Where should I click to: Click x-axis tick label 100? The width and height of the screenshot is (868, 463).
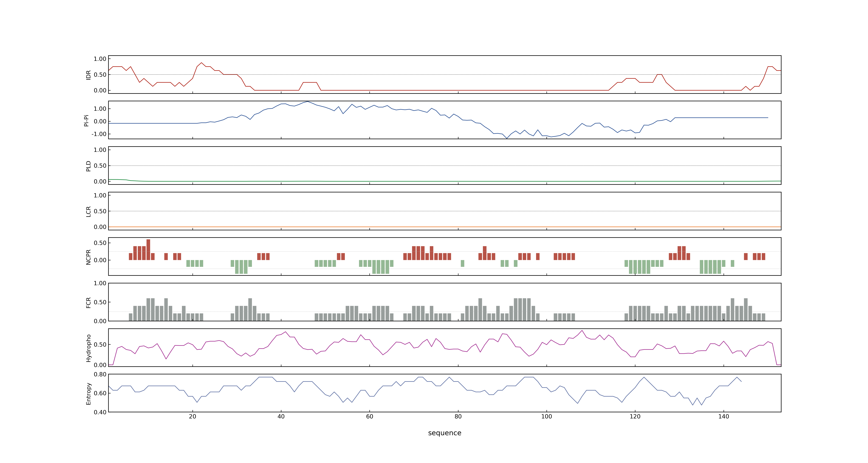(x=546, y=416)
